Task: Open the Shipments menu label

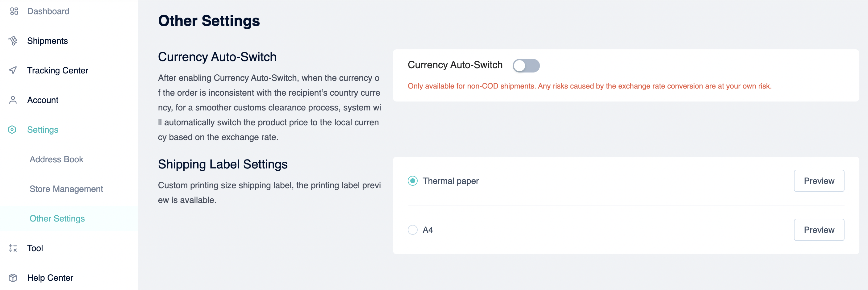Action: click(x=48, y=41)
